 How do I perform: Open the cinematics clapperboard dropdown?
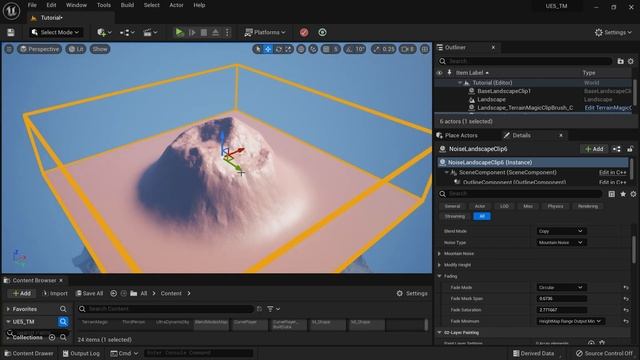tap(150, 32)
